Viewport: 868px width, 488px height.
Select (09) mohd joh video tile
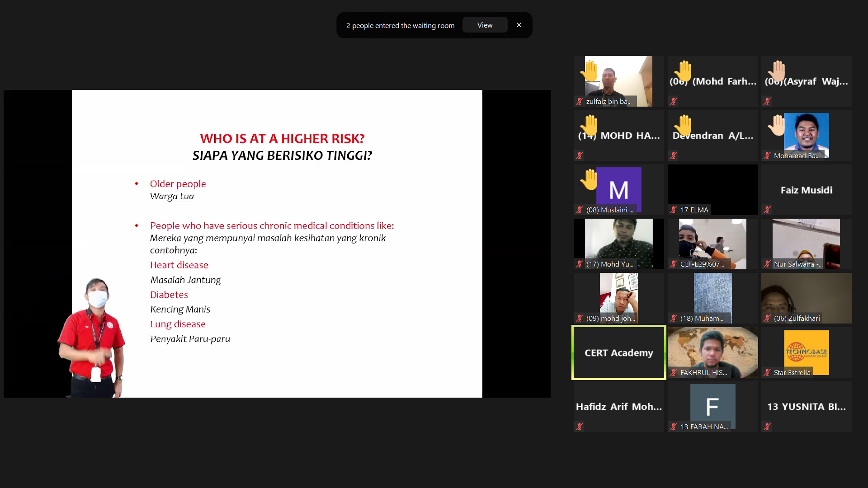point(619,298)
